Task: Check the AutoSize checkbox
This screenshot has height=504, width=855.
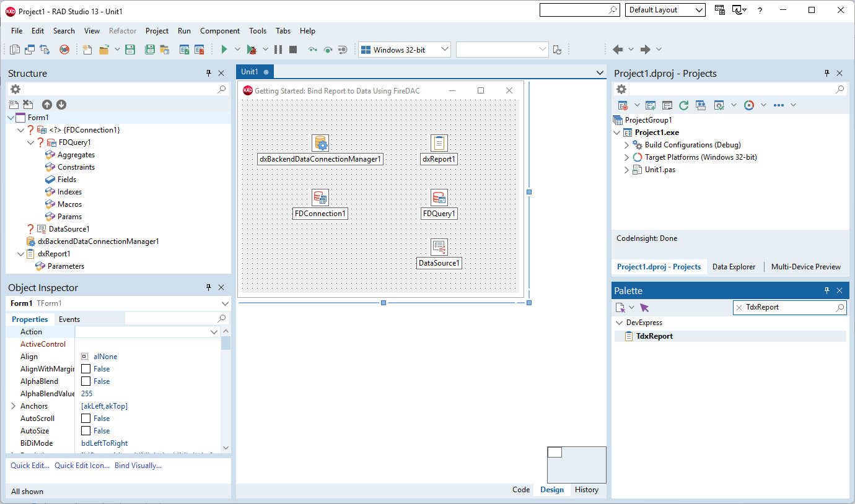Action: pos(84,430)
